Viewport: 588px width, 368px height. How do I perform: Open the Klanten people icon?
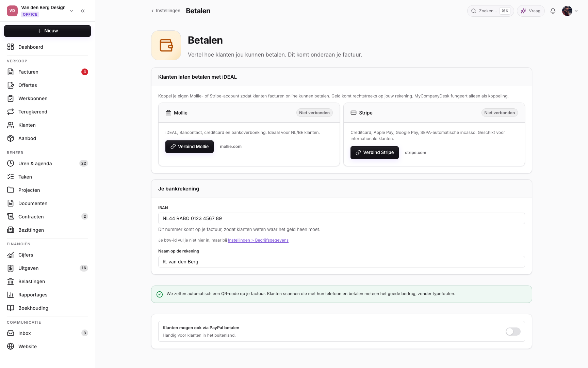tap(11, 125)
